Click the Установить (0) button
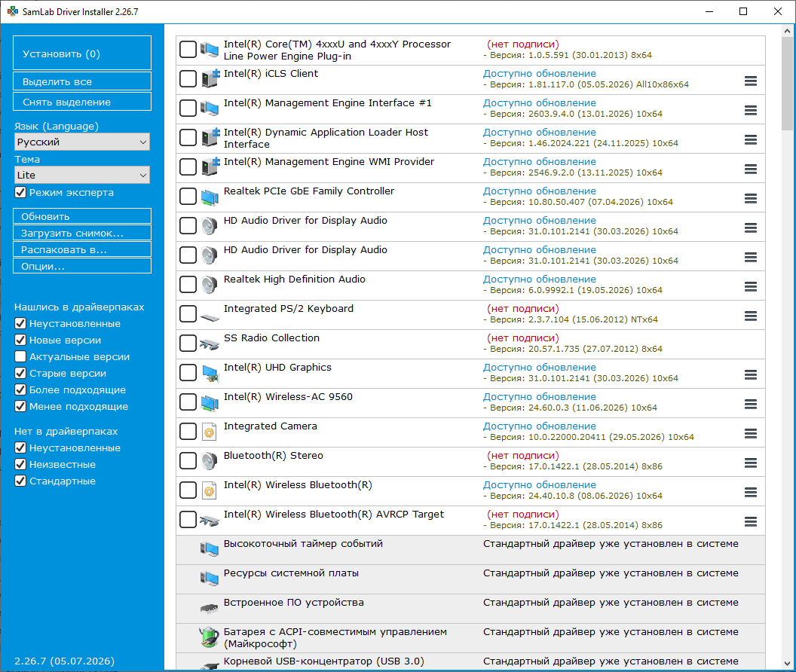The image size is (796, 672). (x=82, y=53)
